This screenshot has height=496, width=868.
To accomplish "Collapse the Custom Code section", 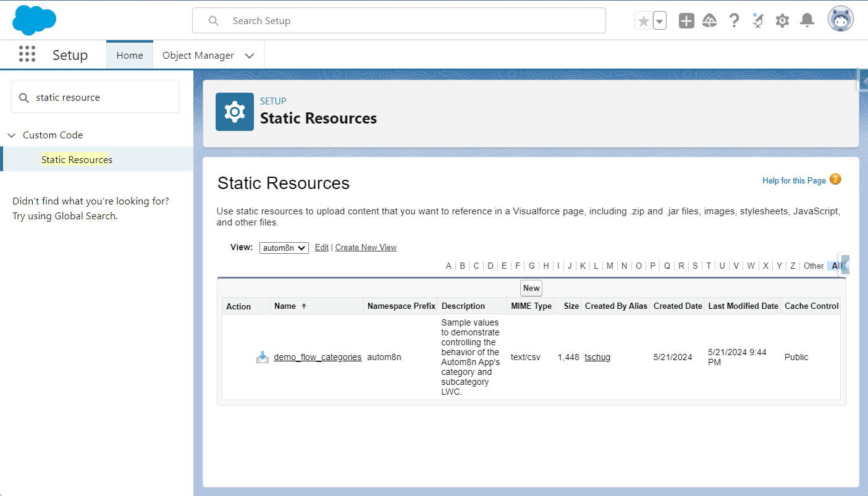I will coord(12,135).
